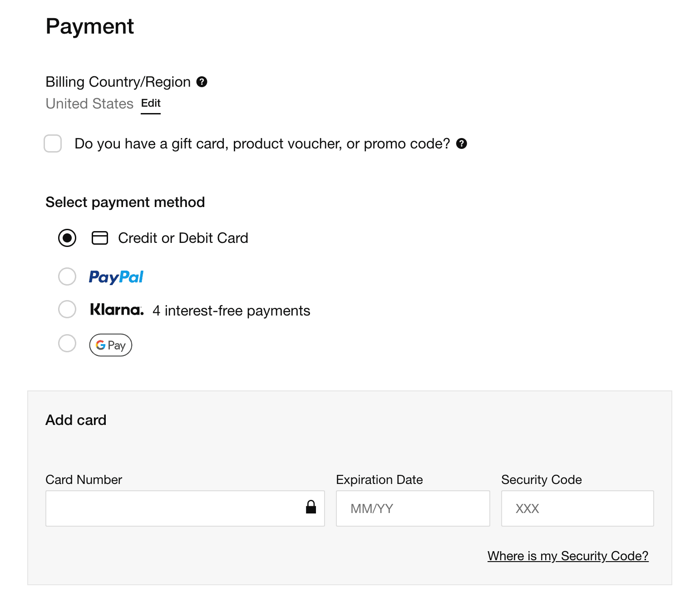Click the Security Code XXX field
This screenshot has width=700, height=602.
pos(577,508)
